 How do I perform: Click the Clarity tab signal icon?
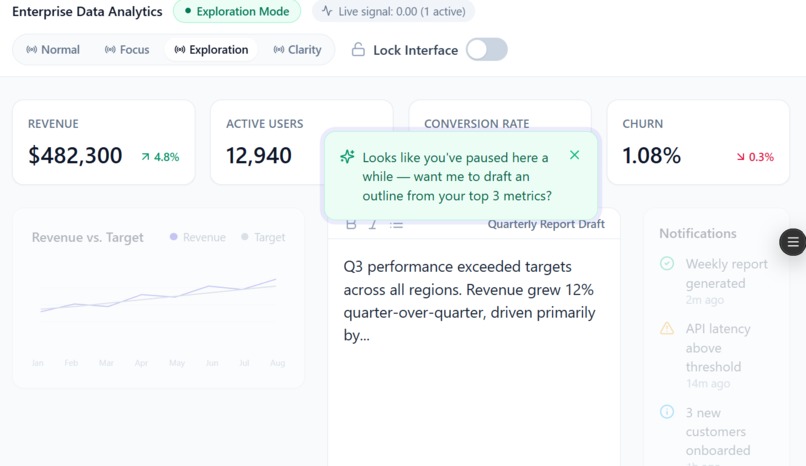pos(279,50)
